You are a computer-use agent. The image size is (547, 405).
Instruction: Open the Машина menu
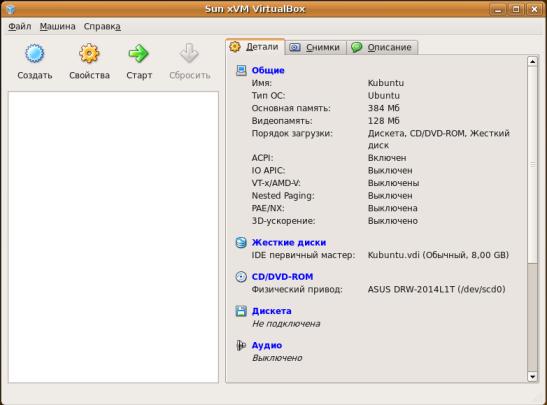57,27
